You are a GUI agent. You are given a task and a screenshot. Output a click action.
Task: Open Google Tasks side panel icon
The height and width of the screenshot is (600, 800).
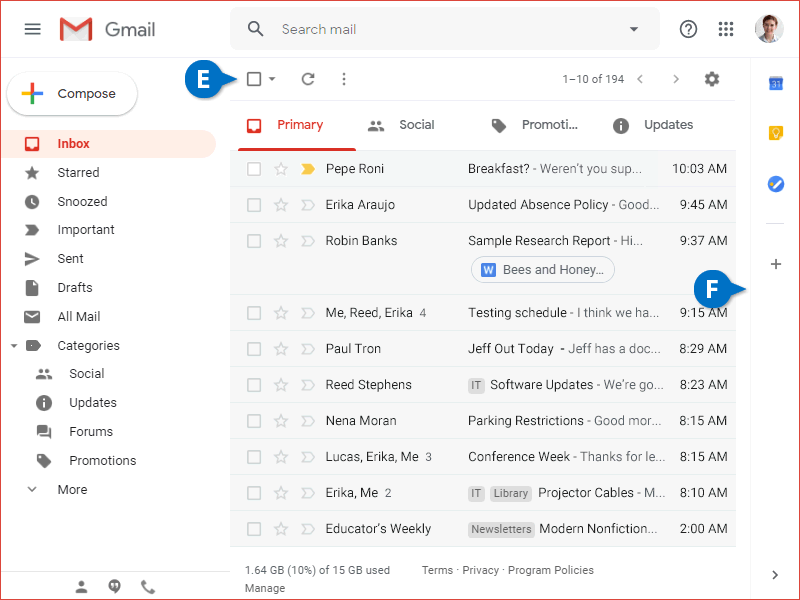(776, 184)
